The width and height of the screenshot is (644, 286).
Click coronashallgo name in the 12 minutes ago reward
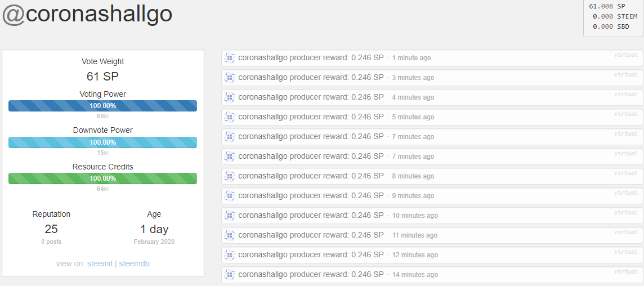[263, 255]
